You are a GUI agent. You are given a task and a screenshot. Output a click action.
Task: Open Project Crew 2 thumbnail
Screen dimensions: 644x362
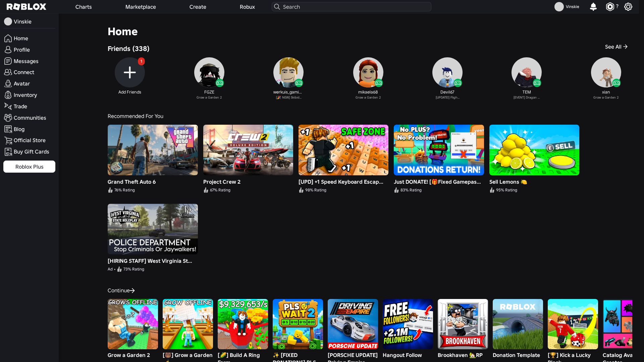[248, 150]
